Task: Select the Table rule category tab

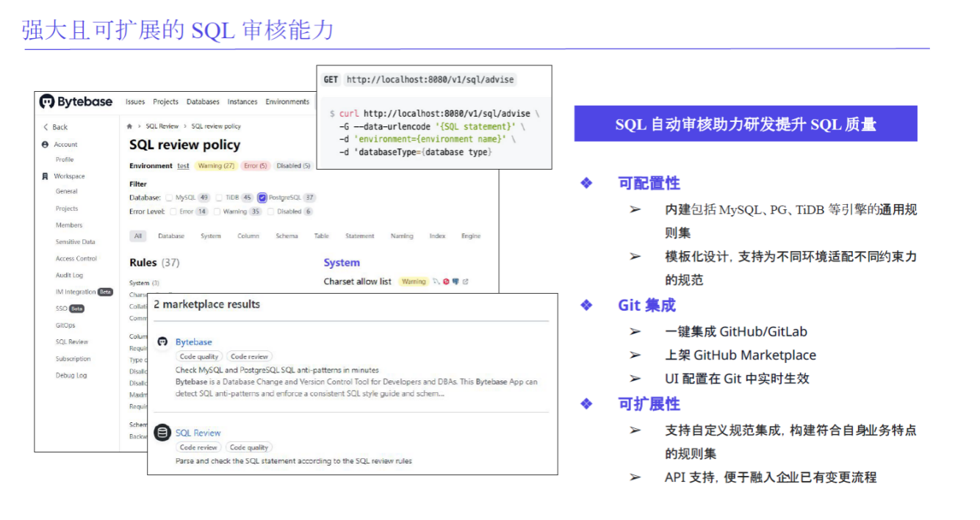Action: pyautogui.click(x=322, y=236)
